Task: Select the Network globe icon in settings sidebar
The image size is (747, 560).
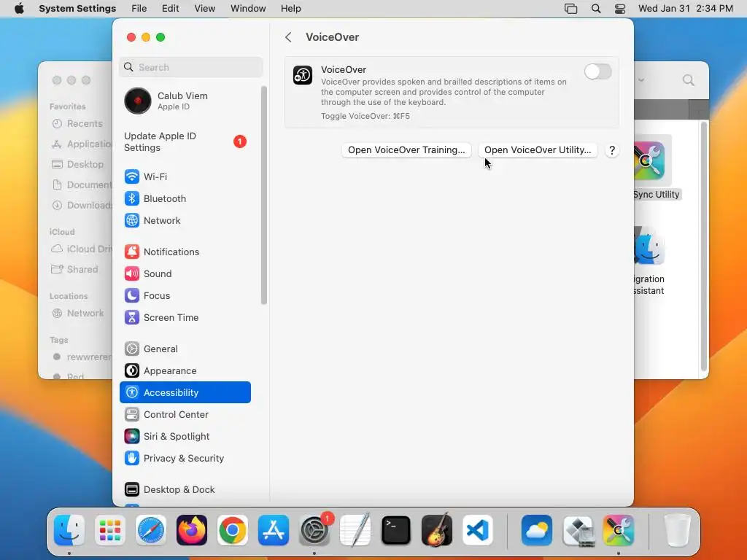Action: coord(132,220)
